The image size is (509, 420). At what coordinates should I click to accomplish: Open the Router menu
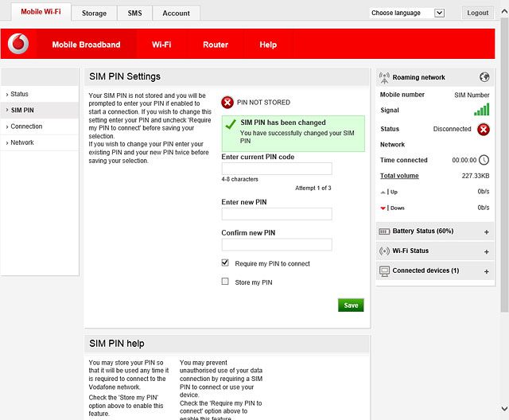(216, 45)
